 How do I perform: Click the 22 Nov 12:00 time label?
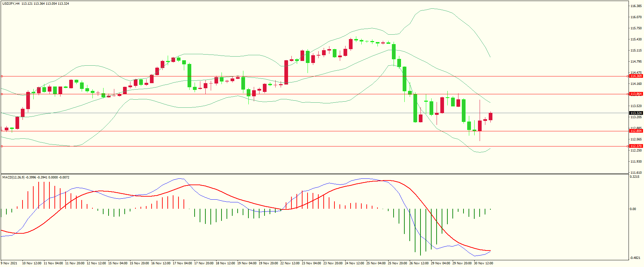coord(290,263)
